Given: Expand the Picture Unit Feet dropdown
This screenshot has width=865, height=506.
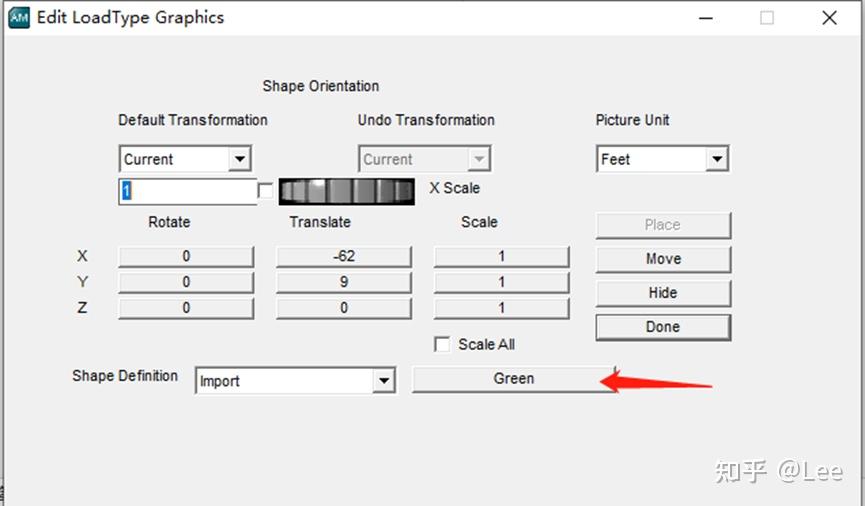Looking at the screenshot, I should (x=663, y=159).
